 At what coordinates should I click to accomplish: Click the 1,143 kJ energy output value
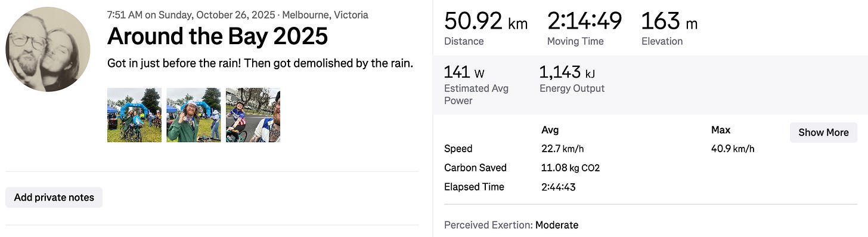[x=567, y=73]
